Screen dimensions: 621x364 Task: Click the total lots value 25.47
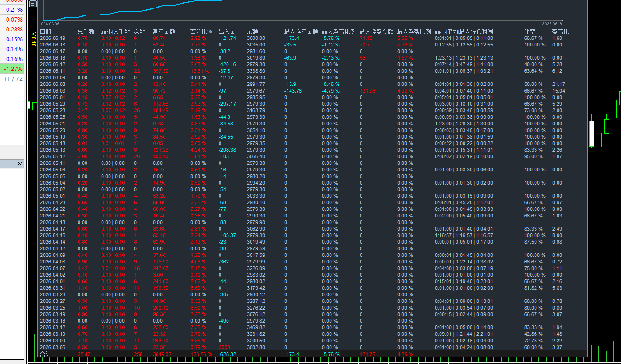[84, 354]
